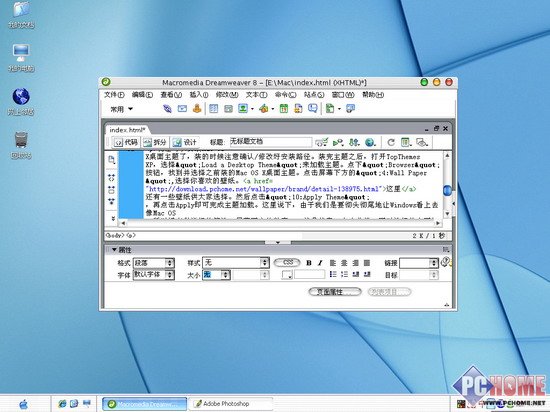The height and width of the screenshot is (412, 550).
Task: Select the index.html document tab
Action: (x=127, y=130)
